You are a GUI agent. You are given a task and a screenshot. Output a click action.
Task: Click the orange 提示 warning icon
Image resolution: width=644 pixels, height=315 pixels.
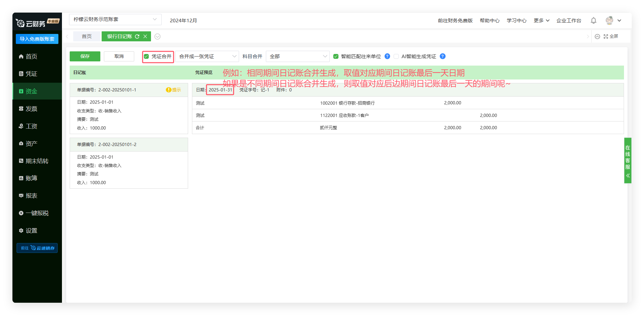(168, 90)
